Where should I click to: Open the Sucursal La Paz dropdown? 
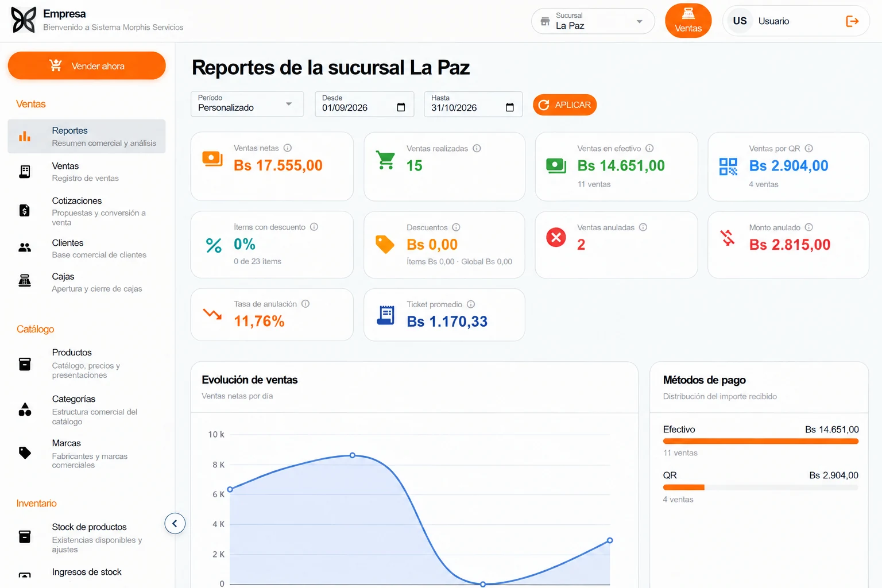tap(593, 21)
